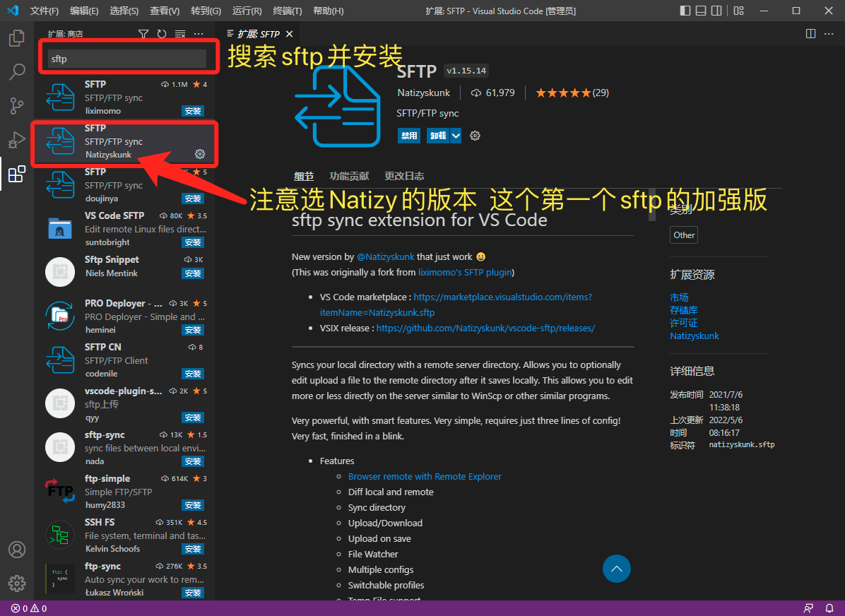Click the VS Code SFTP extension icon
845x616 pixels.
pyautogui.click(x=60, y=228)
